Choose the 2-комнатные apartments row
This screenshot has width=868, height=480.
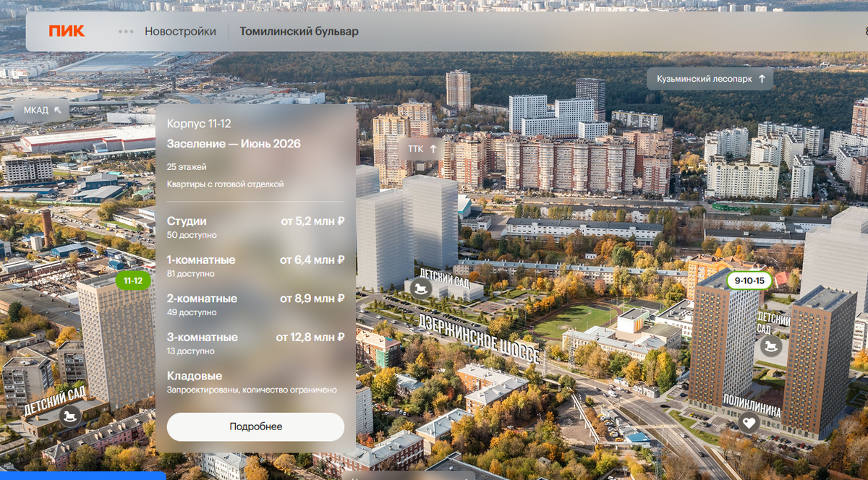255,304
